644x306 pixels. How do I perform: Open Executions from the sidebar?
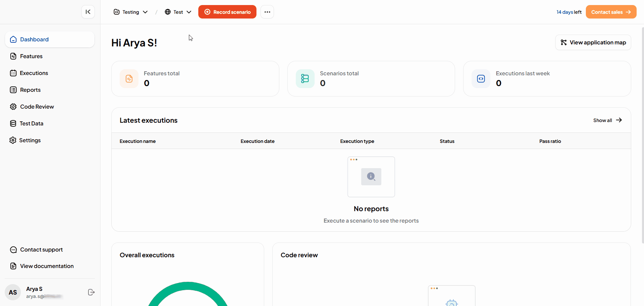34,73
